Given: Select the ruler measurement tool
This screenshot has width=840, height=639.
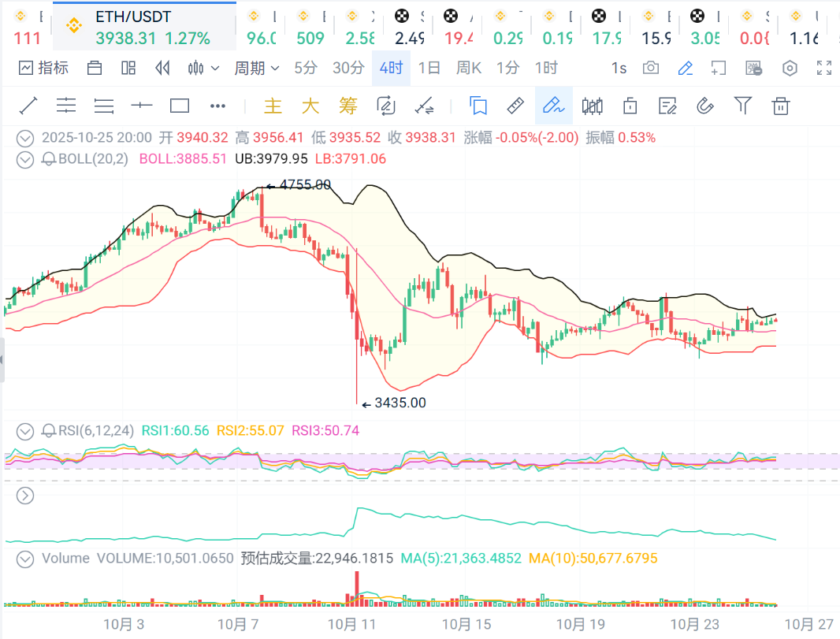Looking at the screenshot, I should pyautogui.click(x=515, y=106).
